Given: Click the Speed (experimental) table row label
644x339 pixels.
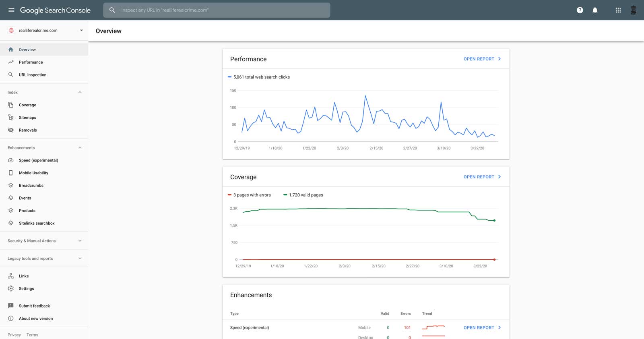Looking at the screenshot, I should [250, 328].
